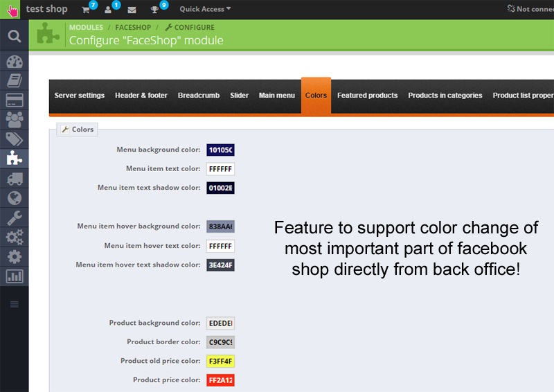Viewport: 554px width, 392px height.
Task: Click the Orders credit card icon
Action: click(x=14, y=100)
